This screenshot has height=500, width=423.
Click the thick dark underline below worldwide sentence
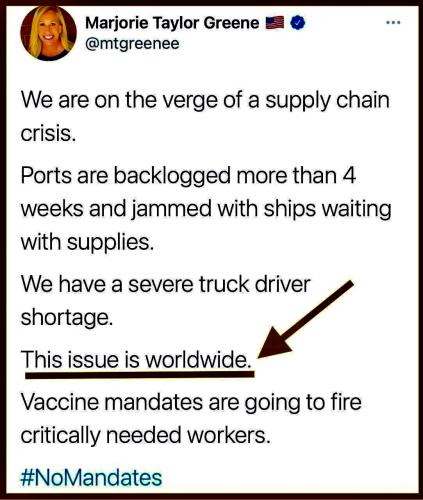tap(140, 375)
